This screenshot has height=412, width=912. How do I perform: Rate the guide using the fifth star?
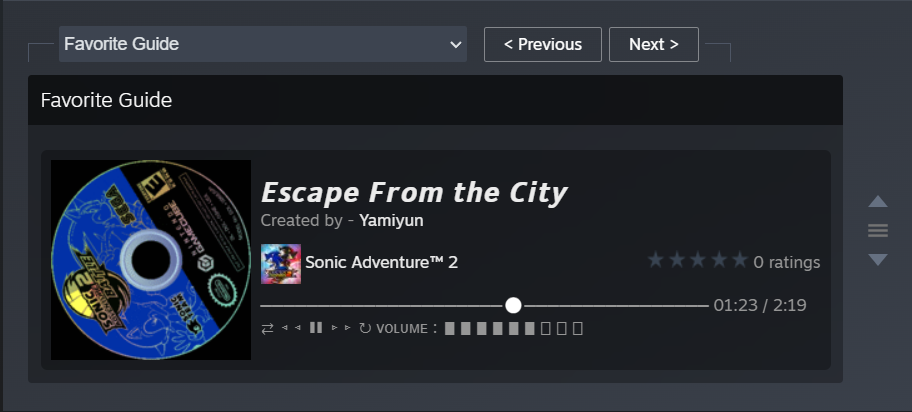click(x=740, y=260)
